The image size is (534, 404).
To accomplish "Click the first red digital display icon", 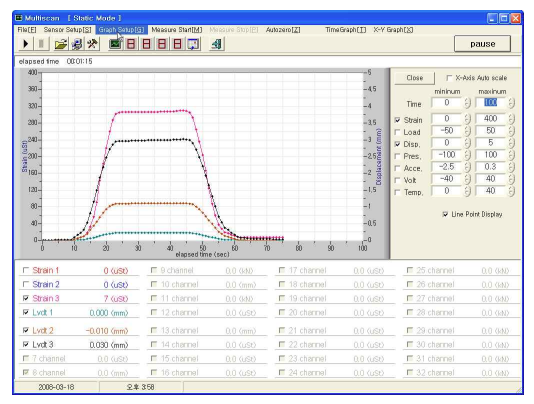I will coord(131,44).
